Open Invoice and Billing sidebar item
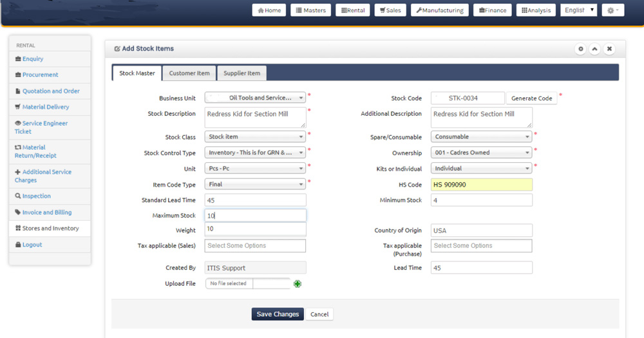644x338 pixels. point(46,212)
